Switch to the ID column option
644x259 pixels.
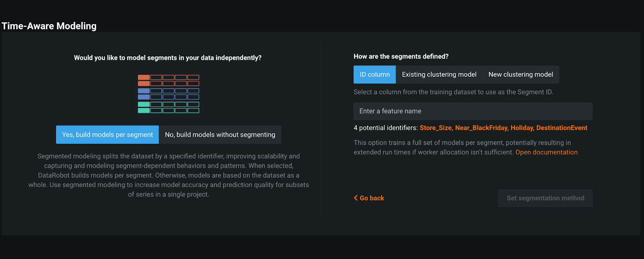point(375,74)
